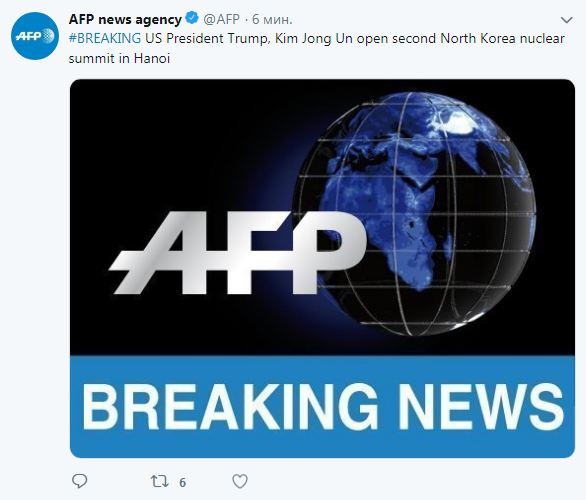This screenshot has width=586, height=500.
Task: Click the @AFP handle
Action: pos(221,19)
